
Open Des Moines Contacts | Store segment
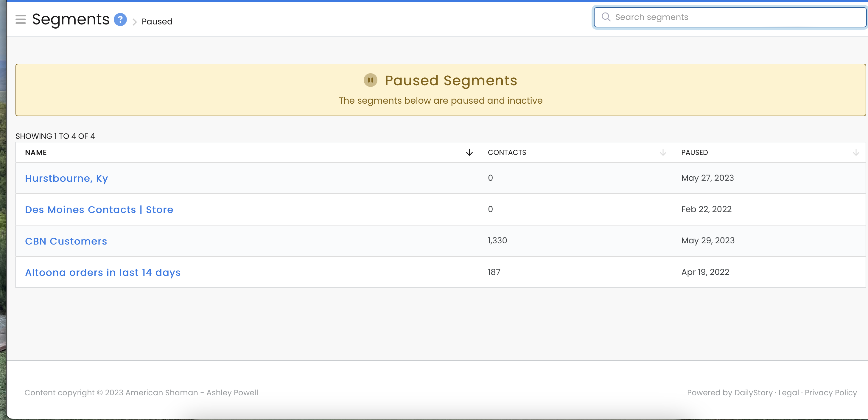coord(99,210)
